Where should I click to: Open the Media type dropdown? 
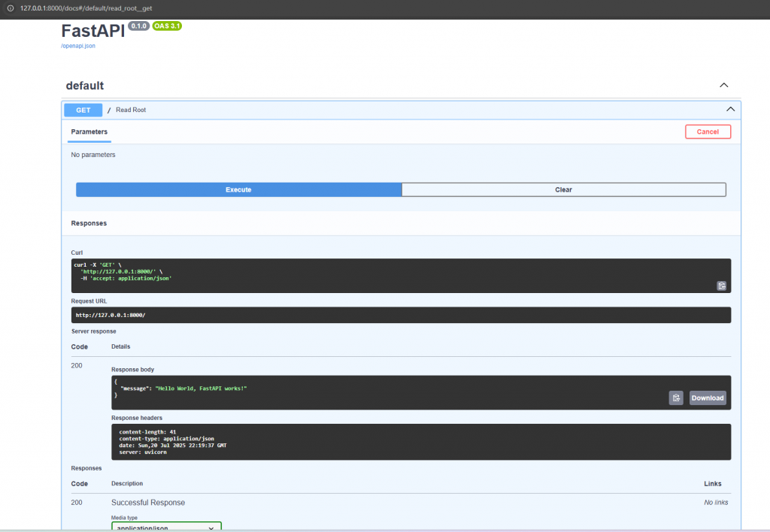[166, 527]
